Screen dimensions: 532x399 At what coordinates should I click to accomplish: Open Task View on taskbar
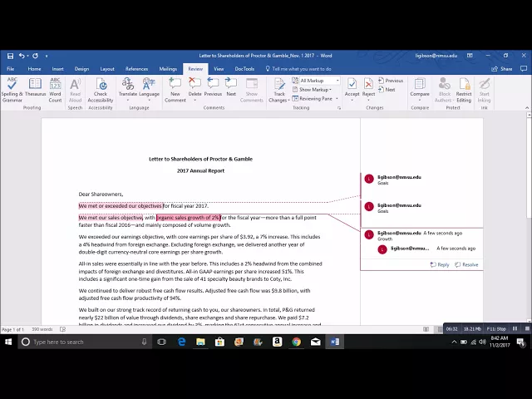tap(161, 342)
